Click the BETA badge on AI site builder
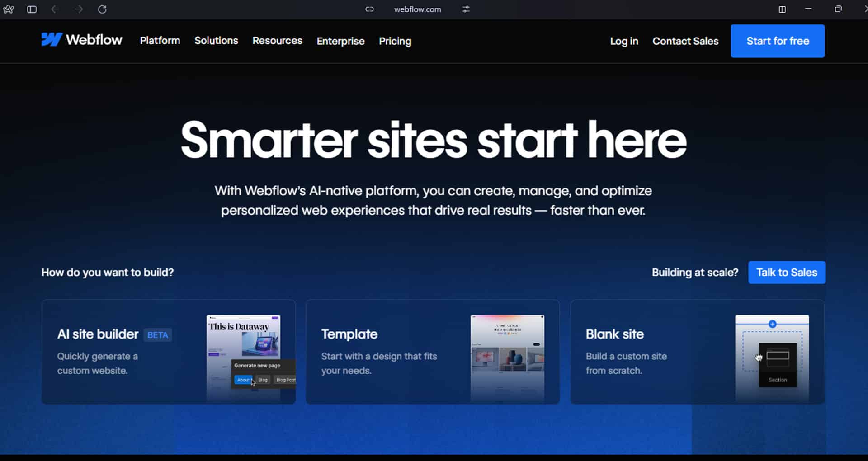This screenshot has width=868, height=461. coord(158,335)
